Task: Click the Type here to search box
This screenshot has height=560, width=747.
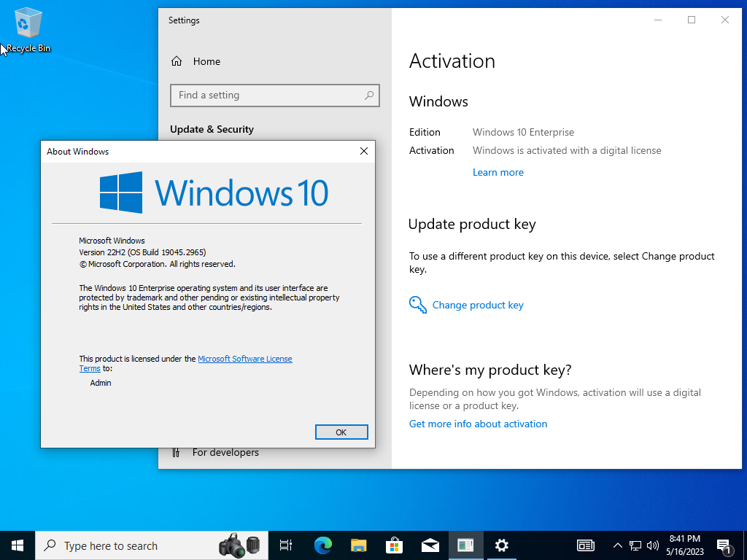Action: [152, 545]
